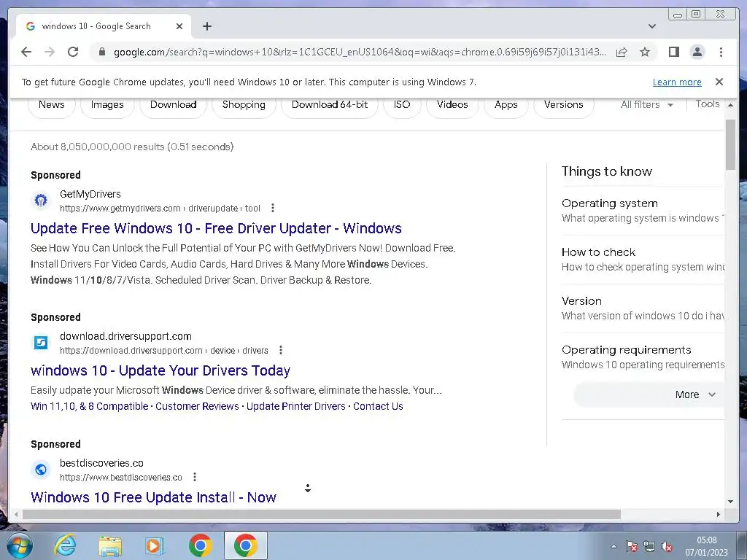This screenshot has width=747, height=560.
Task: Select the ISO filter chip
Action: point(402,104)
